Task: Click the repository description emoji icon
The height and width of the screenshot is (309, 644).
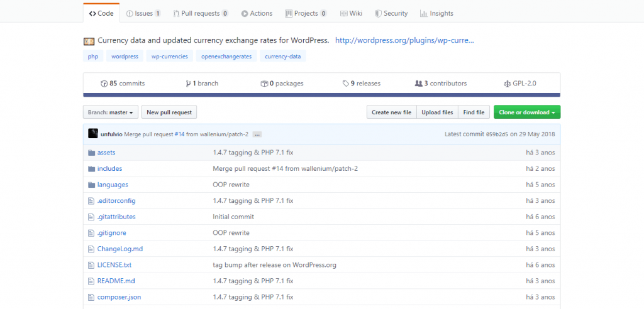Action: pyautogui.click(x=89, y=41)
